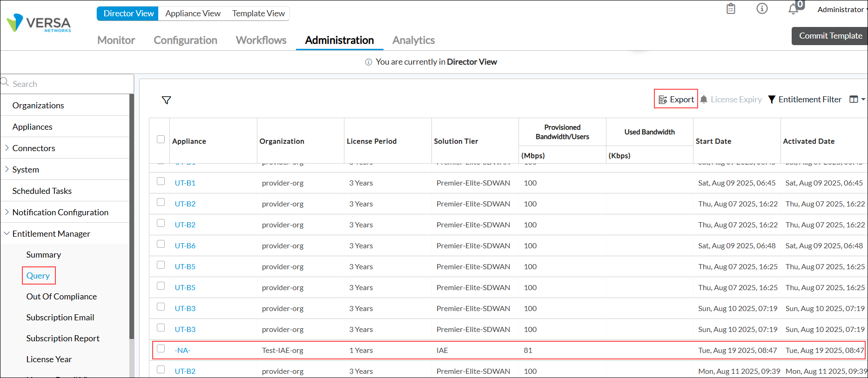Viewport: 868px width, 378px height.
Task: Toggle the select-all checkbox in table header
Action: click(x=161, y=139)
